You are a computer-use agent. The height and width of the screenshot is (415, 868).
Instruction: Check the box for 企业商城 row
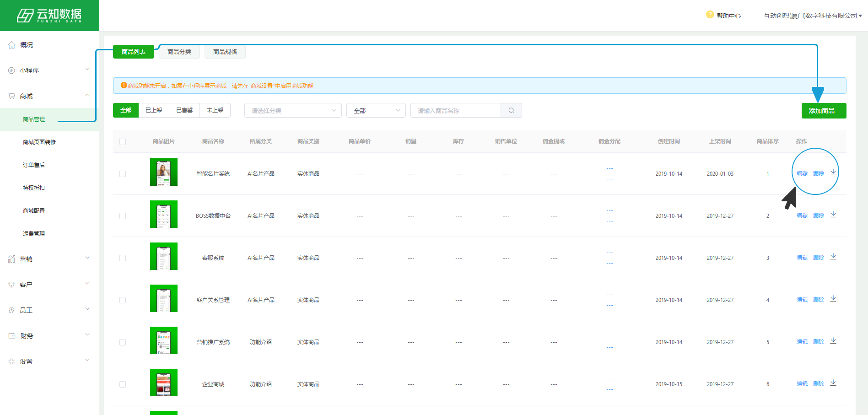[123, 384]
